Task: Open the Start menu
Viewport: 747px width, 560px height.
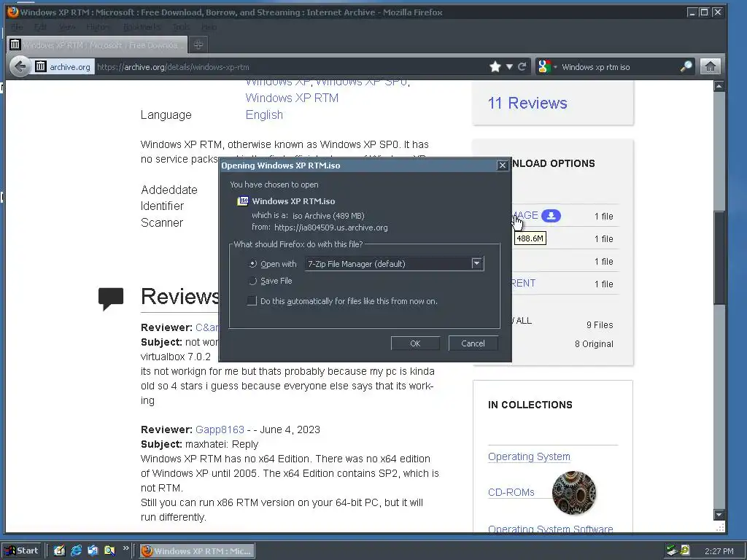Action: [22, 551]
